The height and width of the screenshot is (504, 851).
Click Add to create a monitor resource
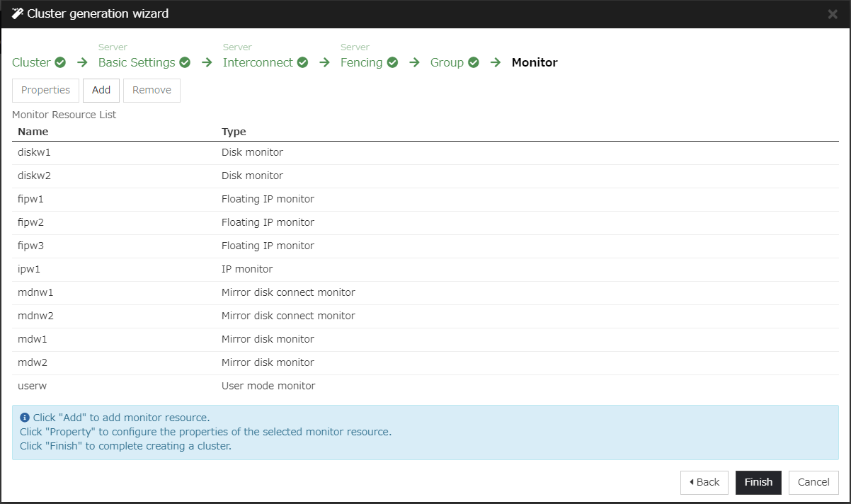101,90
